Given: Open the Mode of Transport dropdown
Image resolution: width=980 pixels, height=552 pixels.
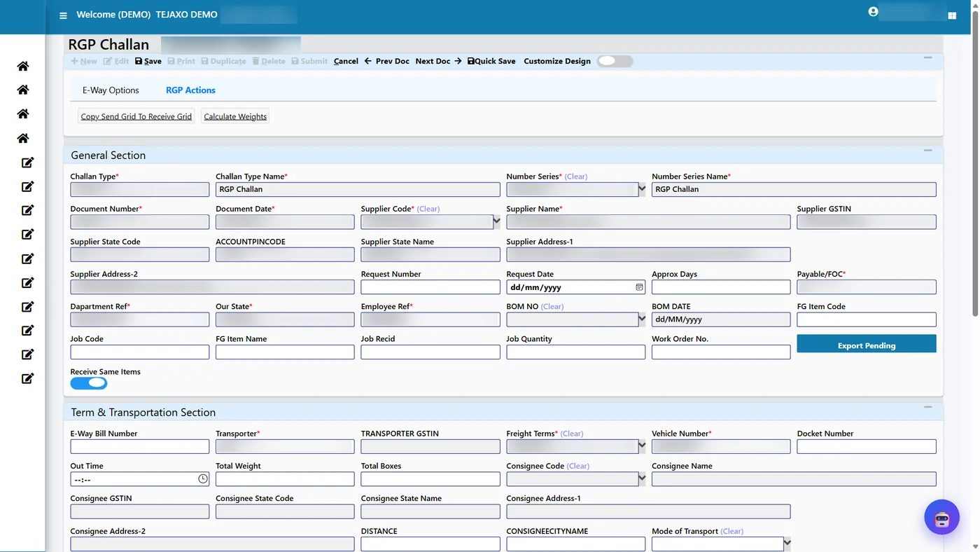Looking at the screenshot, I should pyautogui.click(x=787, y=544).
